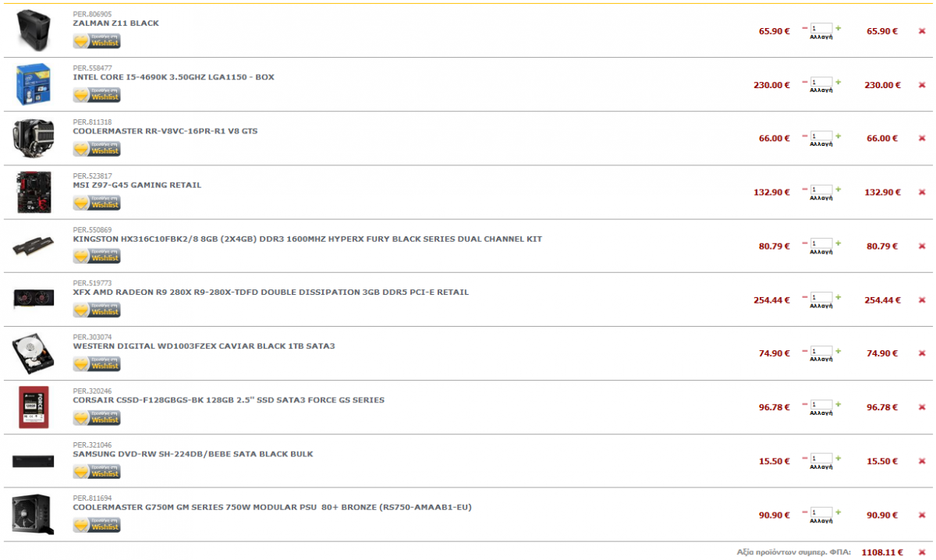The height and width of the screenshot is (560, 936).
Task: Increase quantity of Zalman Z11 Black
Action: coord(838,28)
